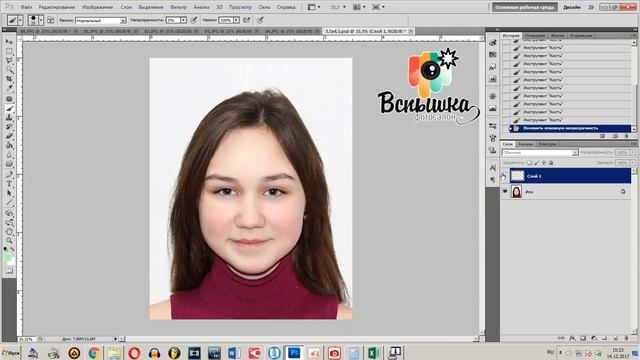The width and height of the screenshot is (640, 360).
Task: Select the Rectangular Marquee tool
Action: [x=9, y=51]
